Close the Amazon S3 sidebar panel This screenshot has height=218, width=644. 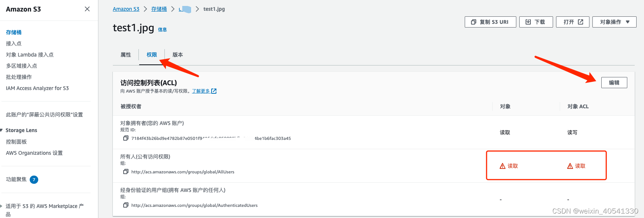tap(87, 9)
